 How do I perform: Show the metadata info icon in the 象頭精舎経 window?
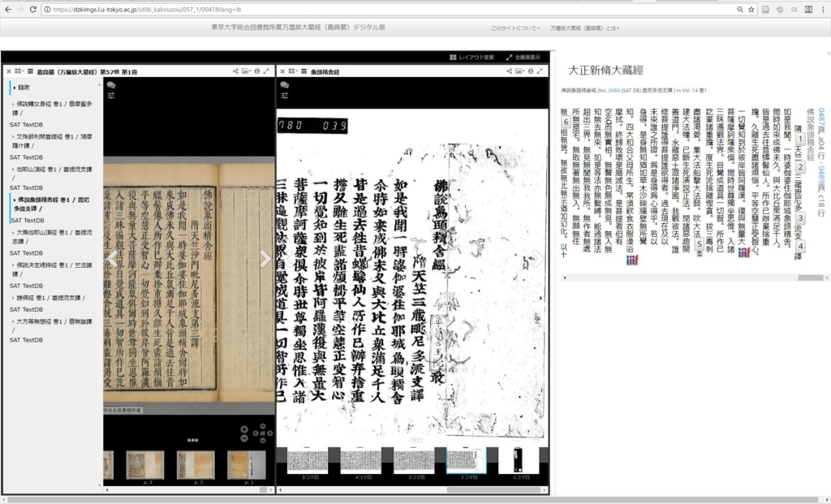[531, 71]
